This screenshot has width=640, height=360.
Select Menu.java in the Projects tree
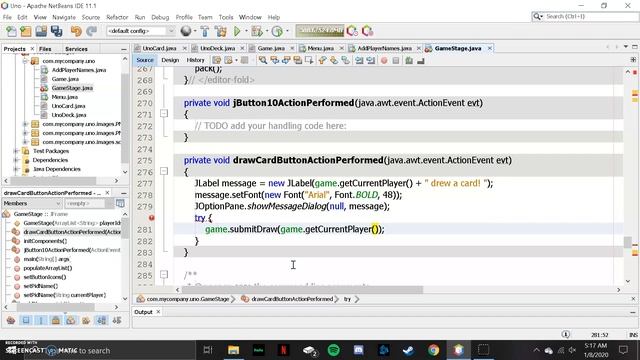point(64,97)
